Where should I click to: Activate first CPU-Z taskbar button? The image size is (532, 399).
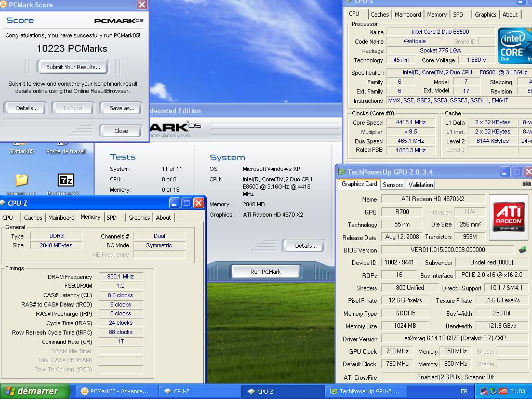[x=200, y=391]
